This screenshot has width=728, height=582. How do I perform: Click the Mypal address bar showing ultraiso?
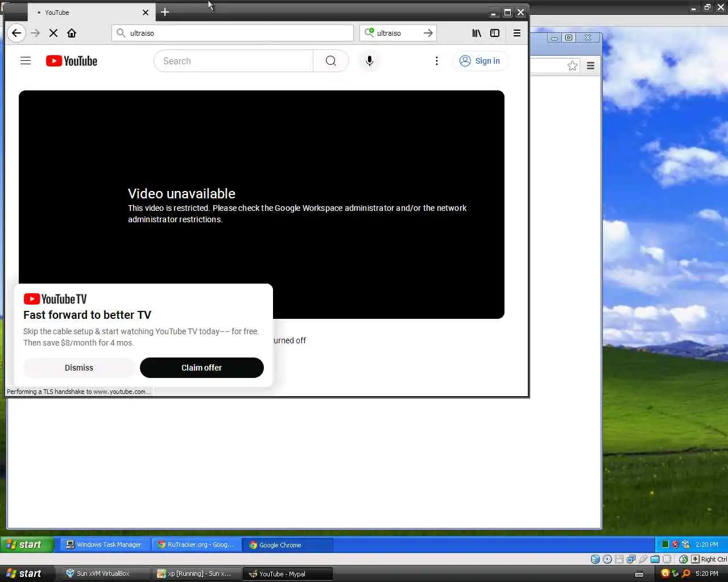tap(233, 33)
